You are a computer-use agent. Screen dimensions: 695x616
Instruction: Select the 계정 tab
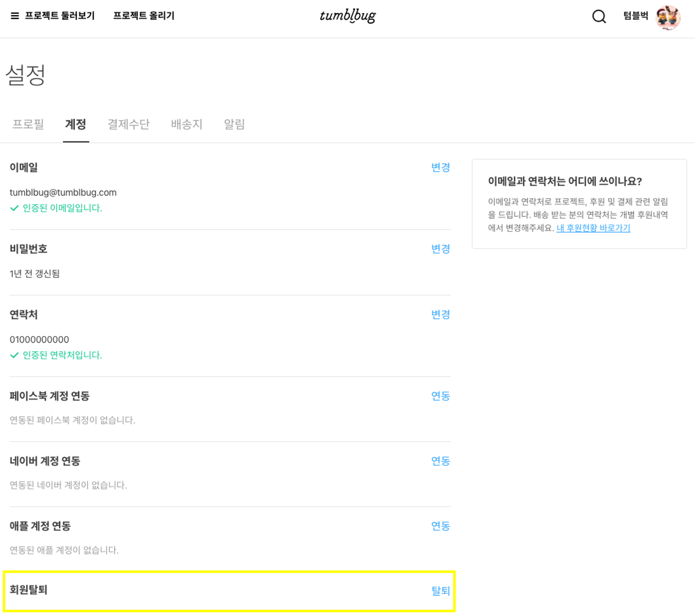coord(75,124)
